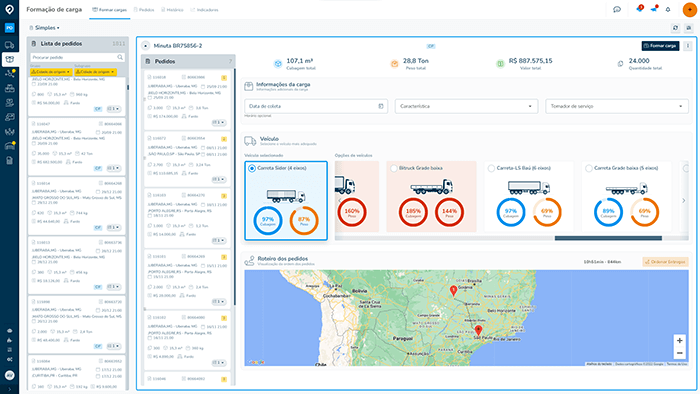Select the highlighted open-box sidebar icon

click(x=9, y=59)
